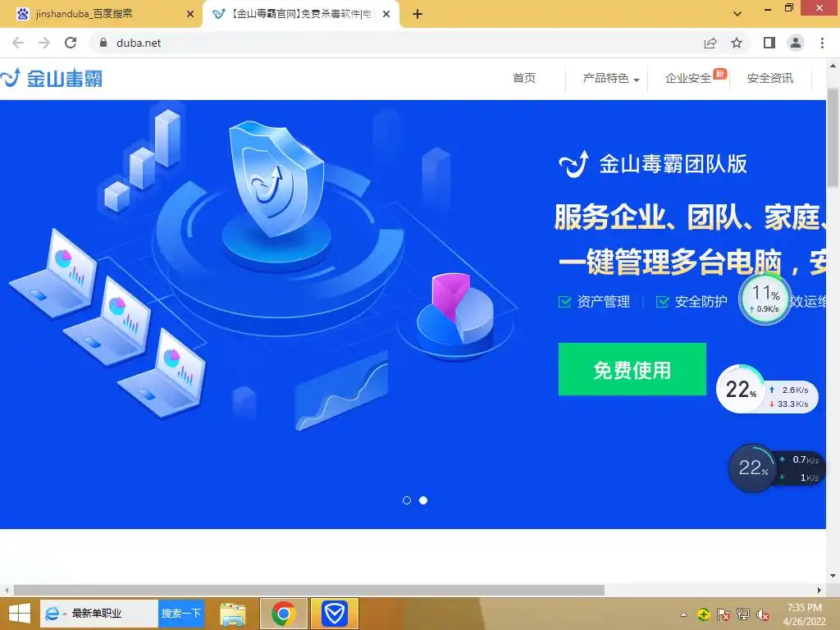Click the network tray icon

tap(743, 614)
